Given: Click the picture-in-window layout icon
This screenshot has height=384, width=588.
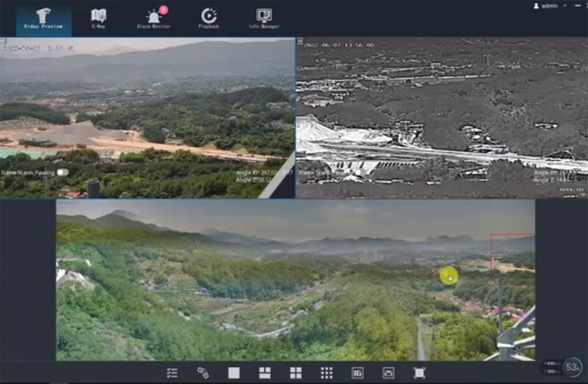Looking at the screenshot, I should tap(388, 373).
